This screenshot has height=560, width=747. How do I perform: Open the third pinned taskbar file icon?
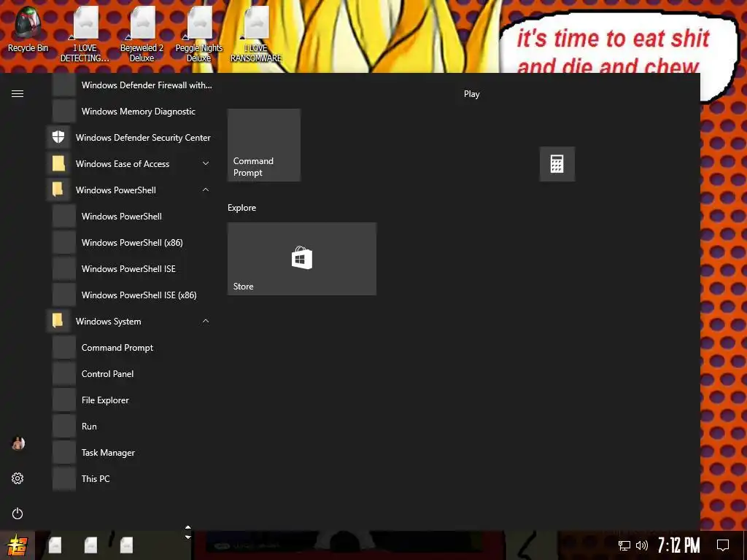pos(126,545)
